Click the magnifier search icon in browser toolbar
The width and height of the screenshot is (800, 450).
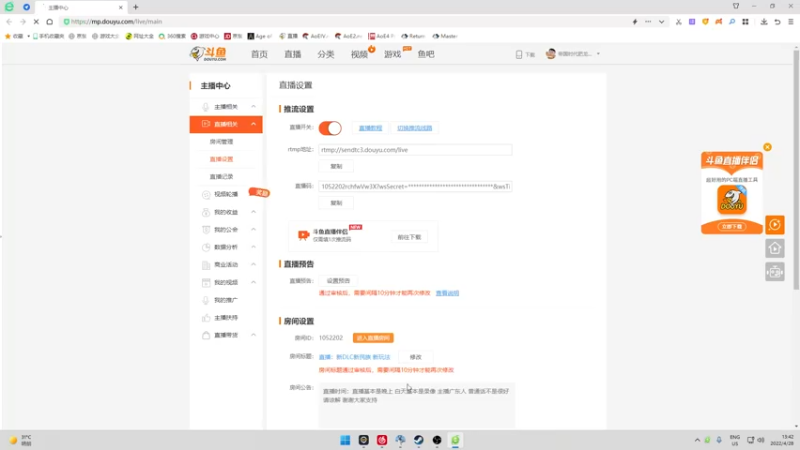click(x=732, y=21)
